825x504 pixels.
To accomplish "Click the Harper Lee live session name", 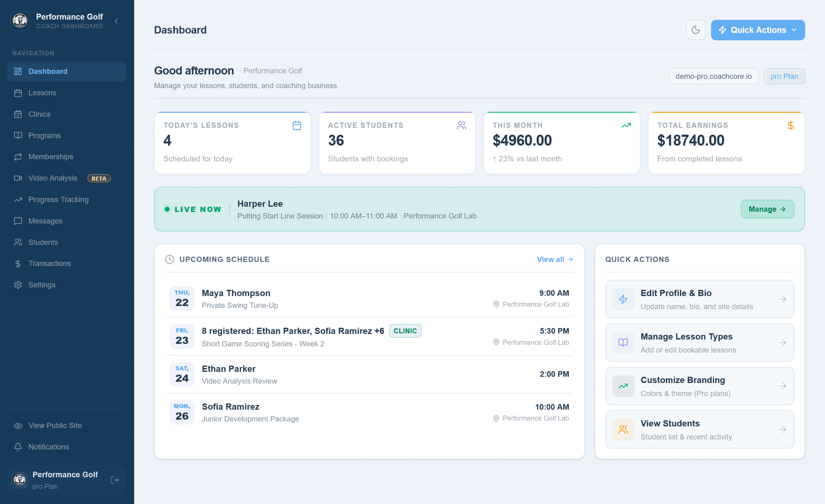I will click(260, 204).
